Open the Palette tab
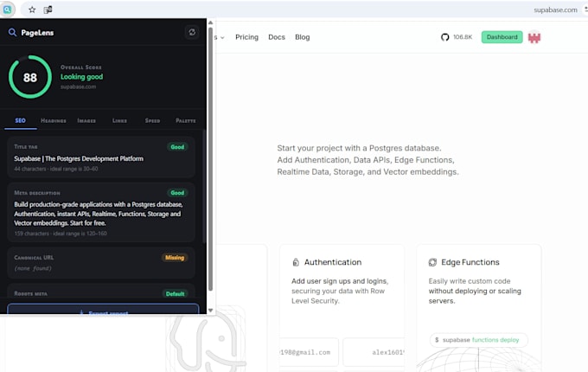 (186, 120)
